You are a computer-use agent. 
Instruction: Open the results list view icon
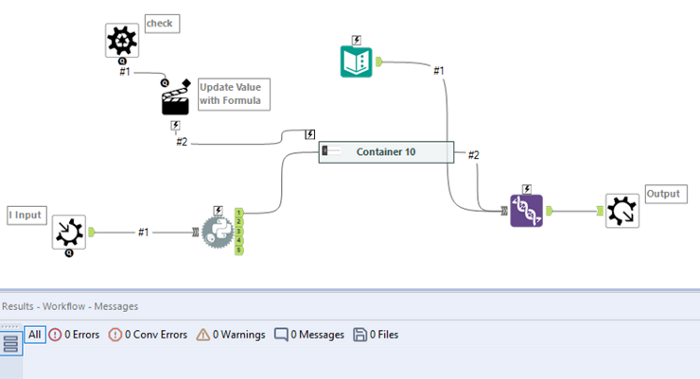point(11,344)
